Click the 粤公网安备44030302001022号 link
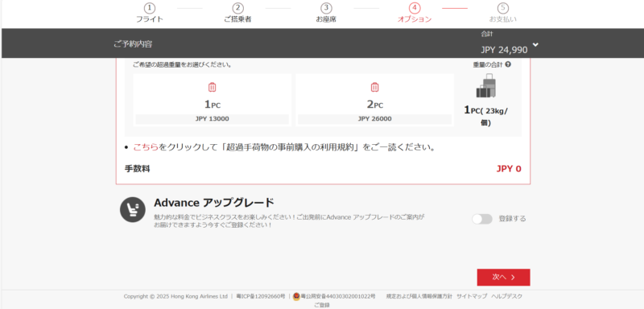644x309 pixels. [337, 296]
